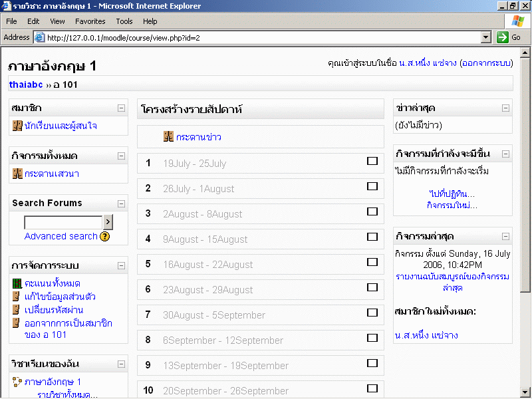Open the Favorites menu

(90, 21)
